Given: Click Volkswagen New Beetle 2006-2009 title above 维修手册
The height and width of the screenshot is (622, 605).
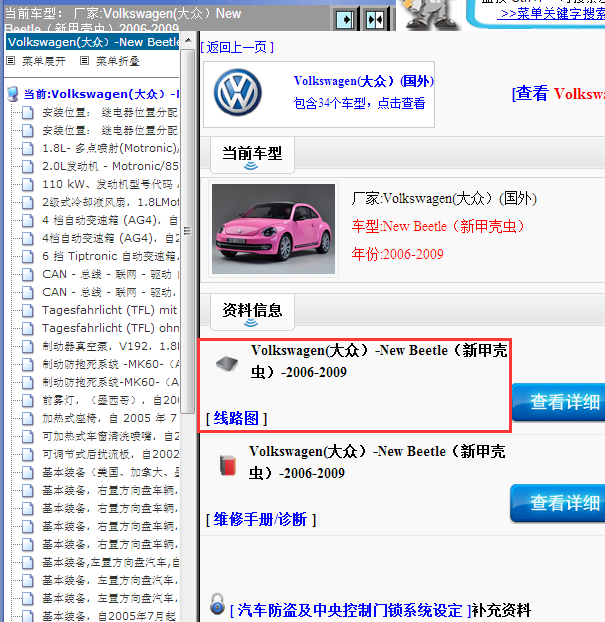Looking at the screenshot, I should (x=377, y=462).
